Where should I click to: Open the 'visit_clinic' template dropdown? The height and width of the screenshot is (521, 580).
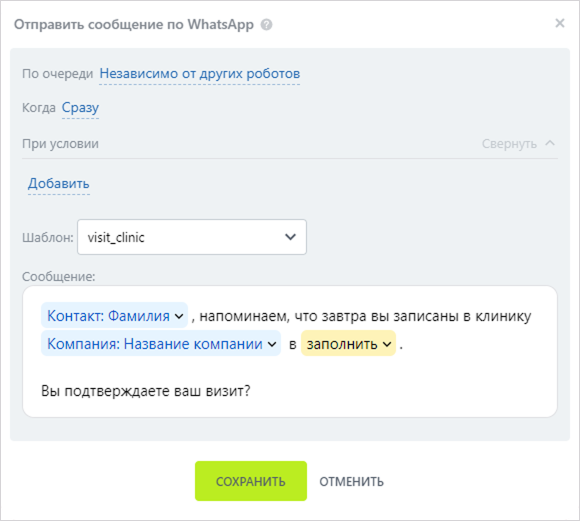coord(192,237)
